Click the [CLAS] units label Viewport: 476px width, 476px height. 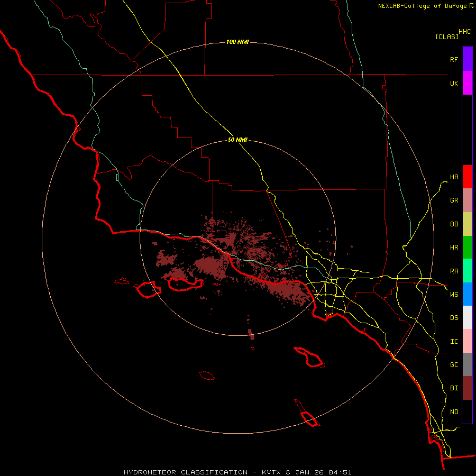pyautogui.click(x=447, y=37)
